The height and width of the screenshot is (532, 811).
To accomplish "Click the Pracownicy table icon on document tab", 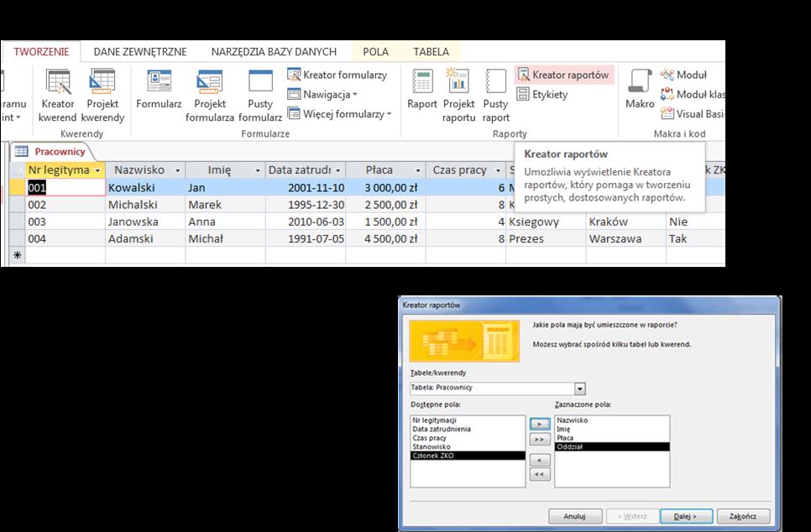I will point(21,152).
